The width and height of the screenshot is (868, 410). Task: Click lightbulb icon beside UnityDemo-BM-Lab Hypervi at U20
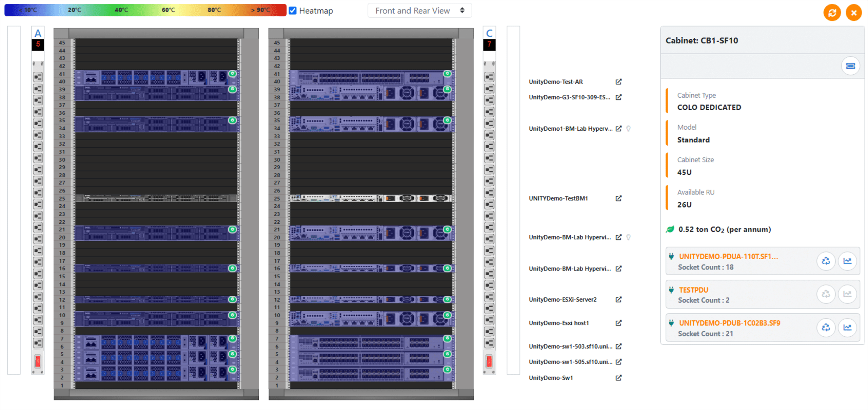(628, 237)
